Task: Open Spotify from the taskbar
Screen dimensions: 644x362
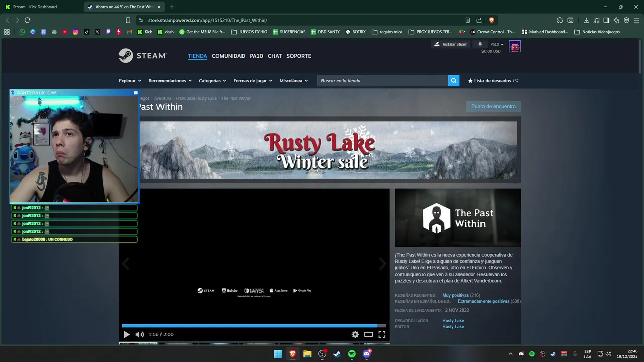Action: point(352,354)
